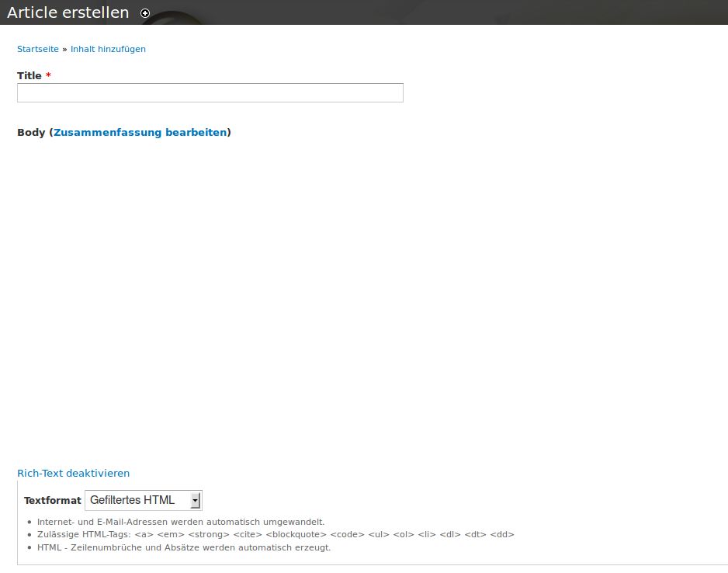Click the Zulässige HTML-Tags hint line
The width and height of the screenshot is (728, 573).
(x=275, y=534)
